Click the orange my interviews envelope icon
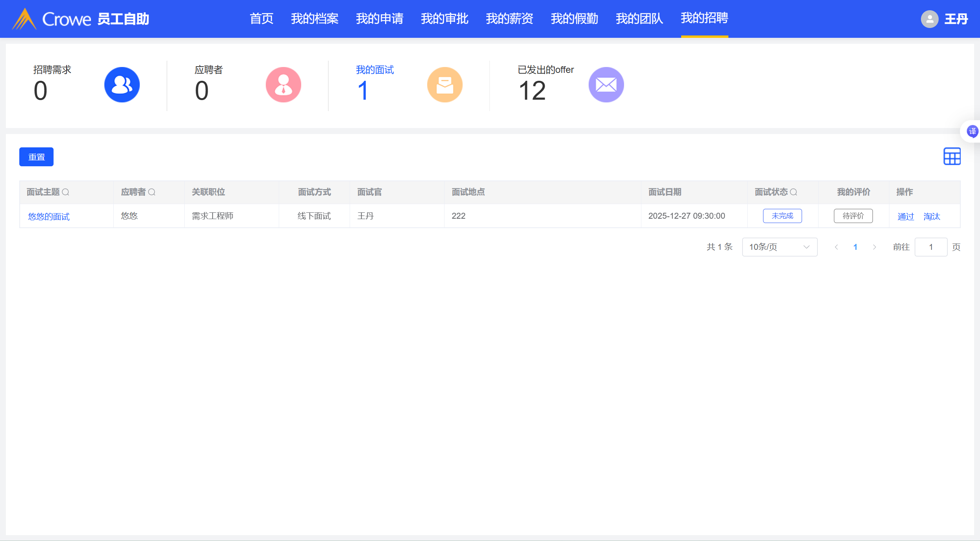The image size is (980, 541). tap(445, 85)
